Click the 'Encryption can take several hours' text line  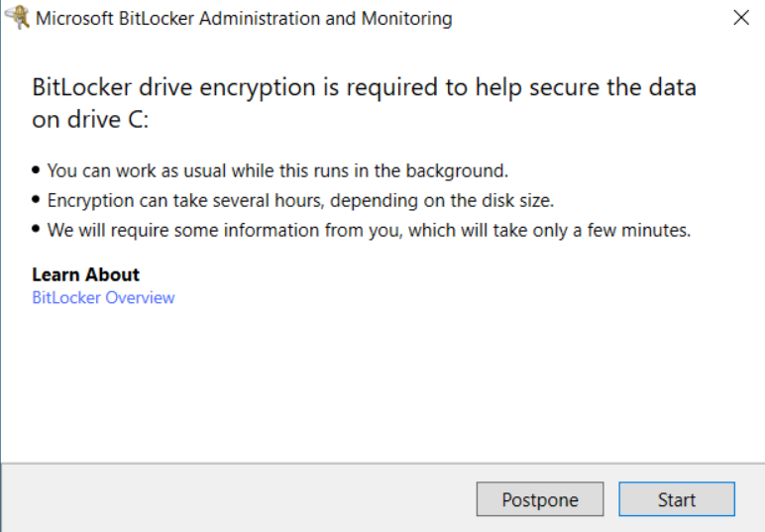[x=300, y=200]
